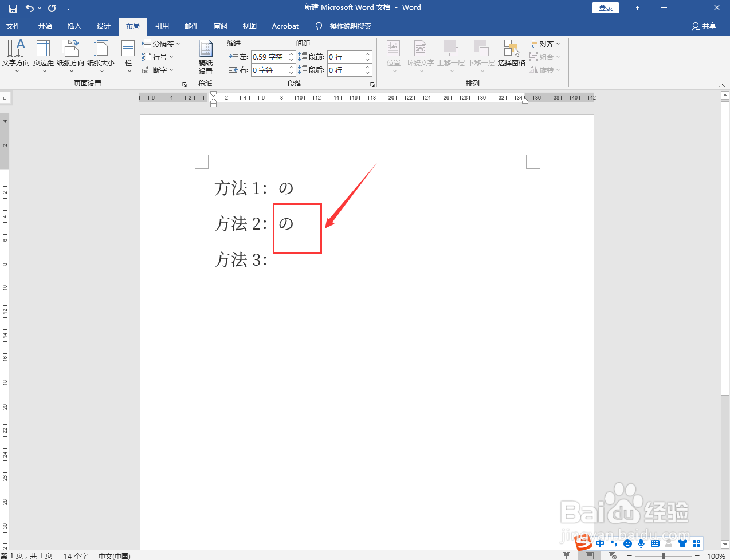Increase 段后 spacing after with up stepper
This screenshot has height=560, width=730.
coord(368,67)
